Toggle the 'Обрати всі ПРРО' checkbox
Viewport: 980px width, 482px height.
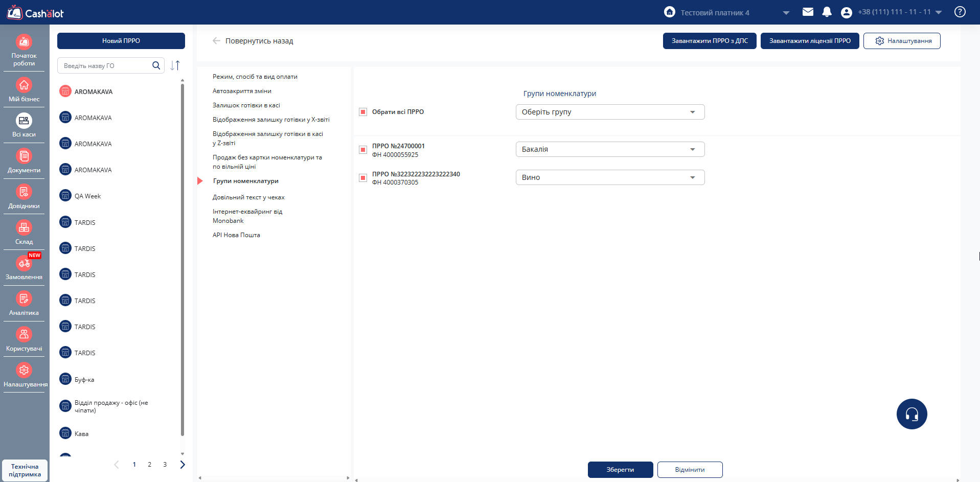pos(363,112)
